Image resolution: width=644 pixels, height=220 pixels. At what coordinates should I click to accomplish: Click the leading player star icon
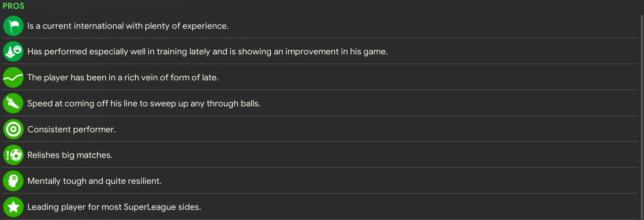click(x=13, y=207)
